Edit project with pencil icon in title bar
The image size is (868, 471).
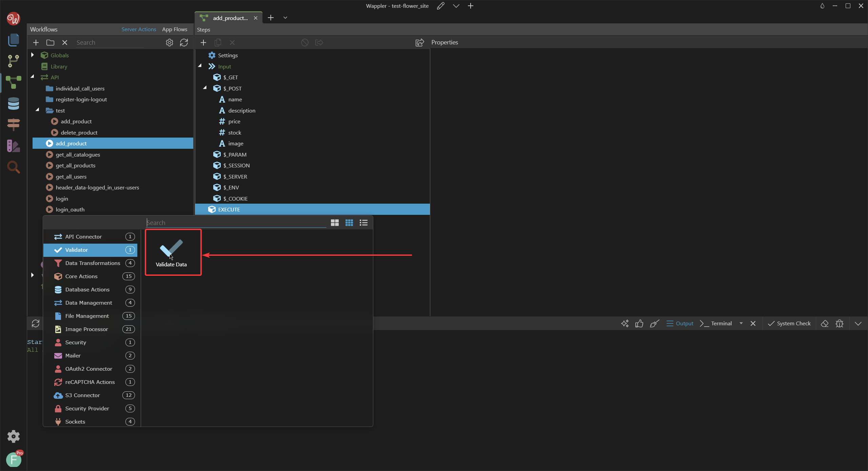point(440,6)
